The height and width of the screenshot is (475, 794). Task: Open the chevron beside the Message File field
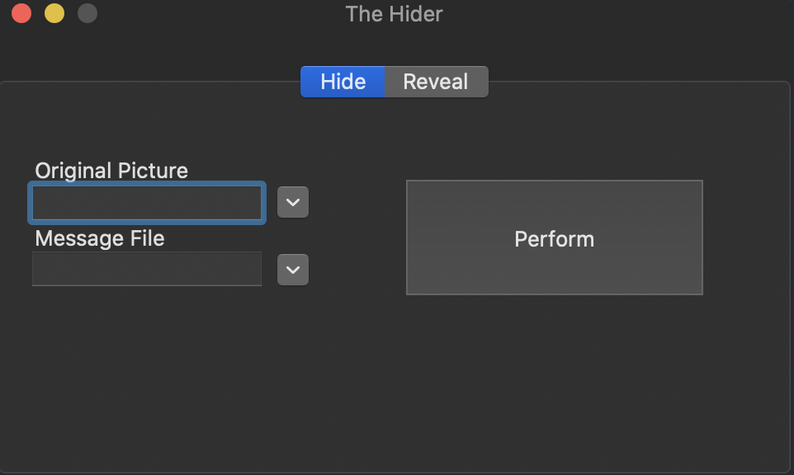(x=292, y=269)
